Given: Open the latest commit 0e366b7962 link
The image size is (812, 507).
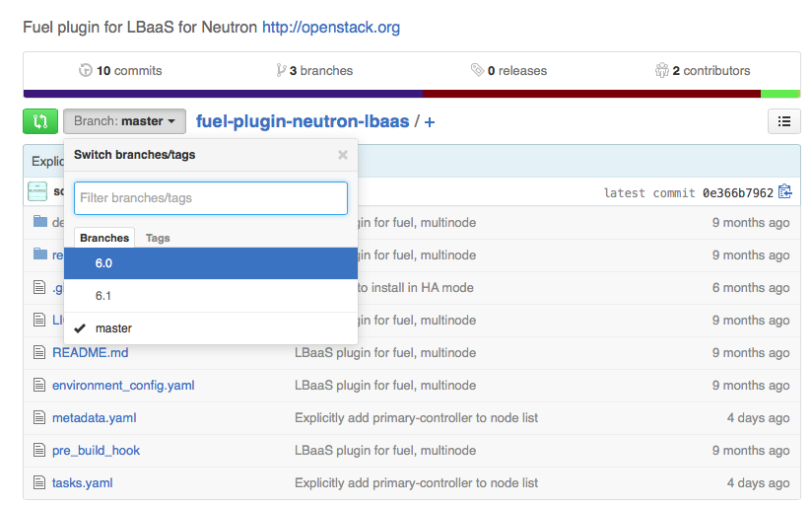Looking at the screenshot, I should 737,192.
